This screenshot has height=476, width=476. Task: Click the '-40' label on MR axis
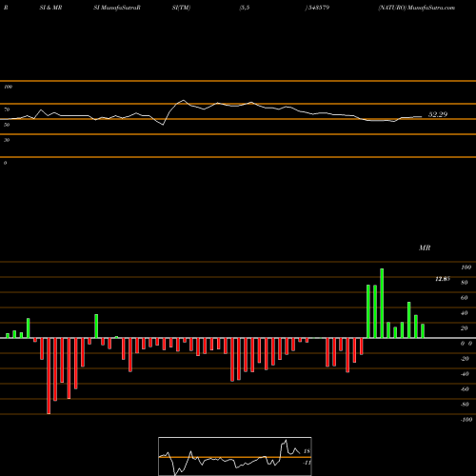pos(465,374)
